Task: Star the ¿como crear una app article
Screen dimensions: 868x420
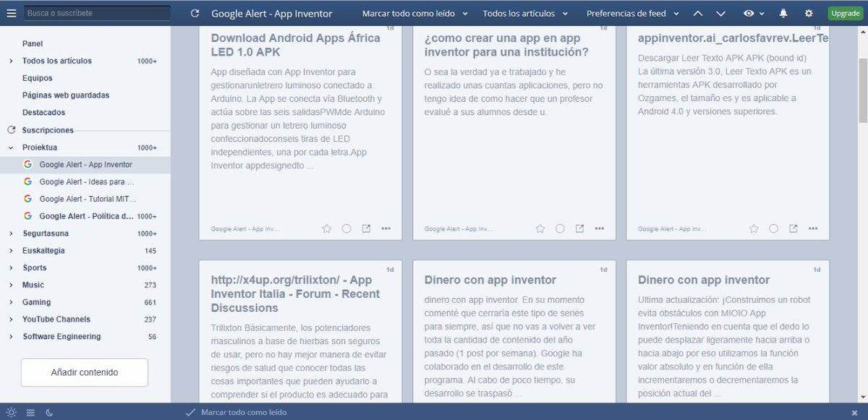Action: click(540, 228)
